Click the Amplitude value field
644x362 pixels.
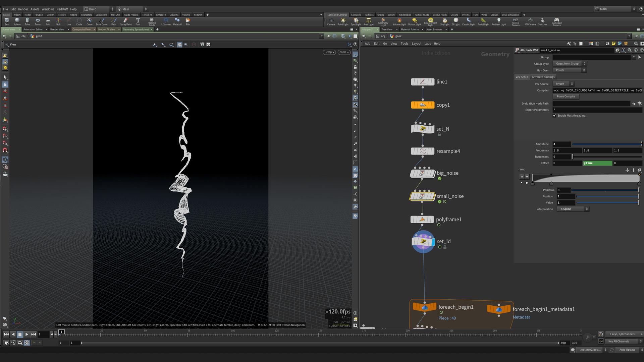click(x=561, y=144)
